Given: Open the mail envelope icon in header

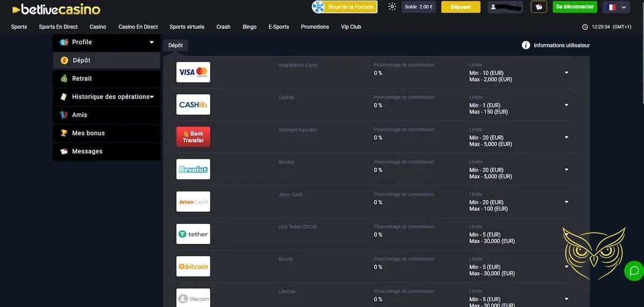Looking at the screenshot, I should click(539, 7).
